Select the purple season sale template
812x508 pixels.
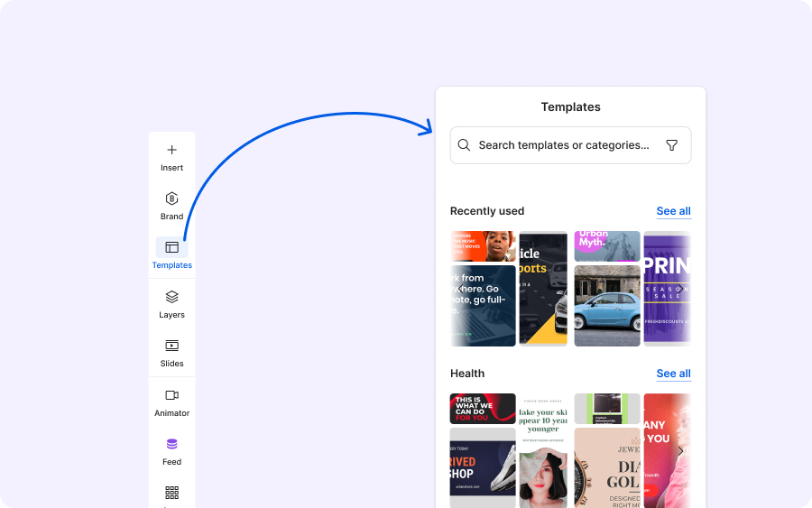667,289
